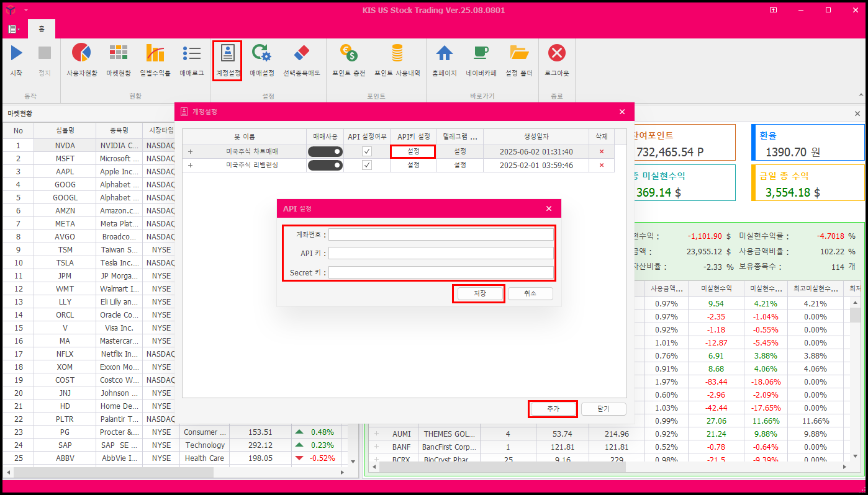
Task: Toggle API 설정여부 checkbox for 미국주식 차트매매
Action: (x=367, y=152)
